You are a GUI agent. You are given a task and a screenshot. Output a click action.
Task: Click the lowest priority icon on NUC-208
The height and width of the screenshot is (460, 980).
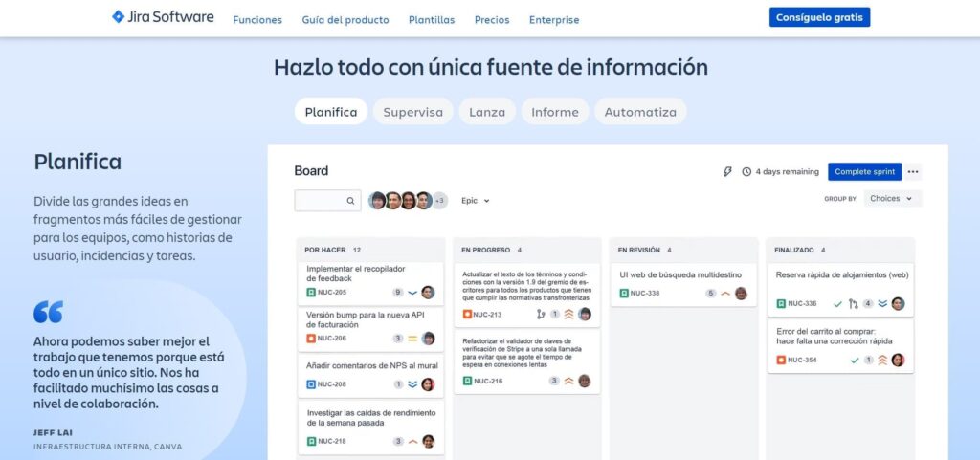pyautogui.click(x=412, y=384)
